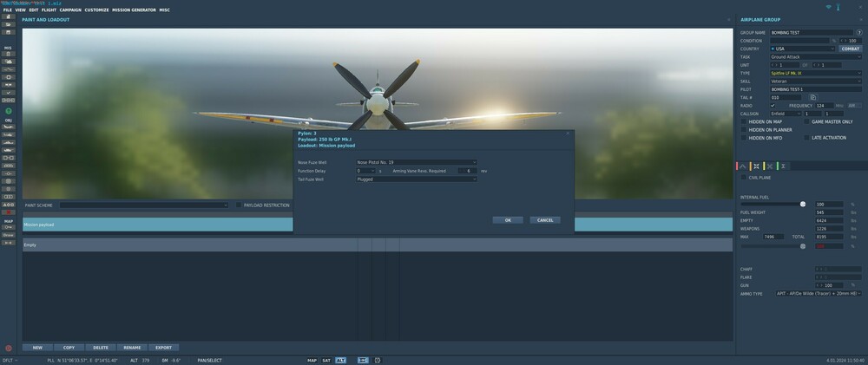This screenshot has height=365, width=868.
Task: Confirm fuze settings with the OK button
Action: click(x=508, y=220)
